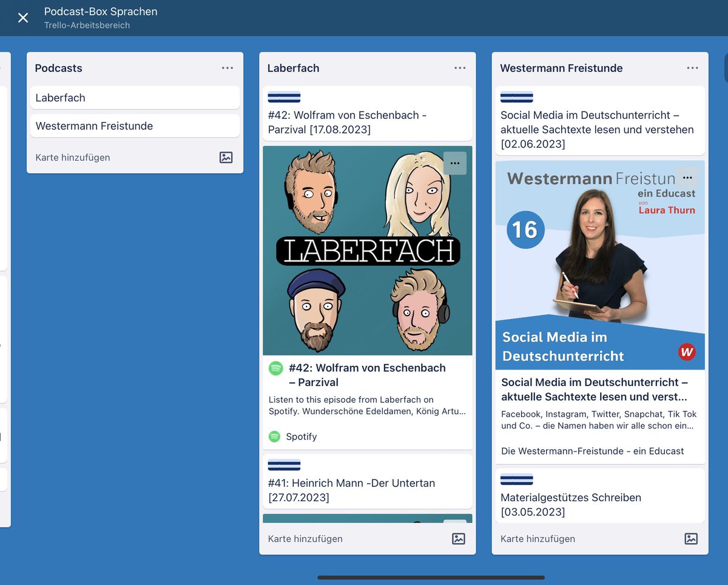The width and height of the screenshot is (728, 585).
Task: Open Podcasts list options menu
Action: point(227,68)
